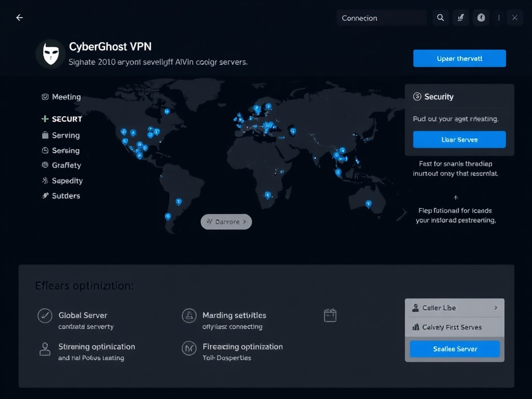Select the South Africa server pin

tap(268, 195)
